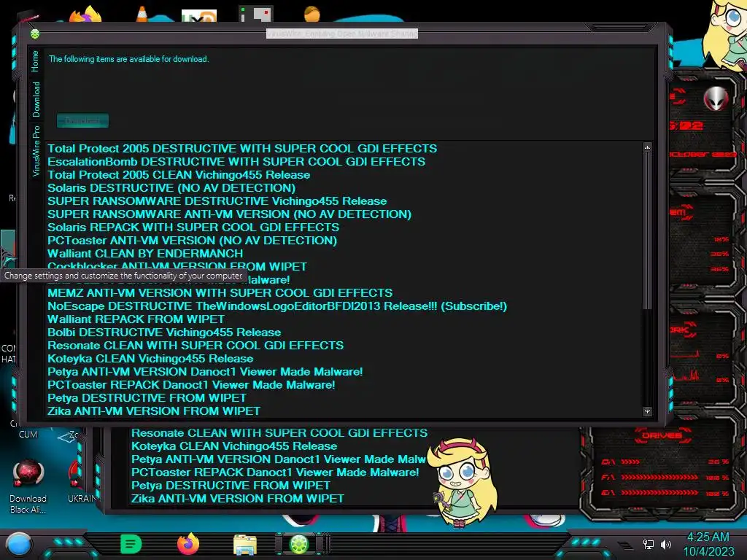Select Walliant REPACK FROM WIPET
The image size is (747, 560).
point(136,319)
